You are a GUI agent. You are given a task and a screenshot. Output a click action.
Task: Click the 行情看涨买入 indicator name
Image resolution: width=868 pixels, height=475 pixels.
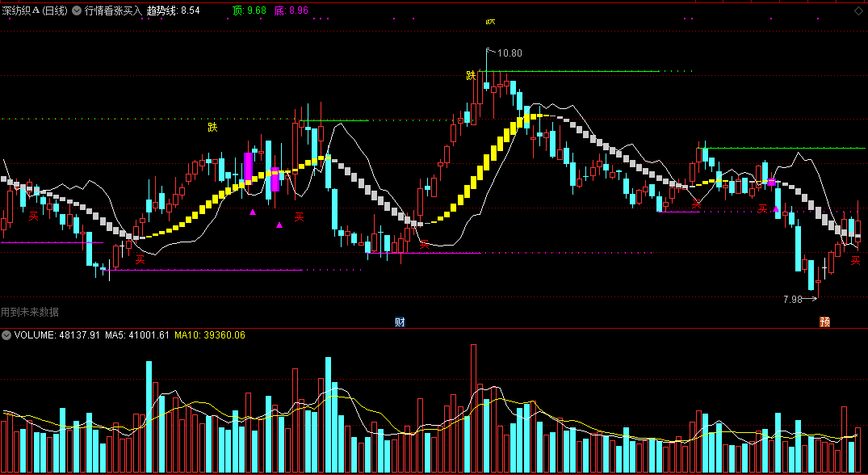click(113, 11)
